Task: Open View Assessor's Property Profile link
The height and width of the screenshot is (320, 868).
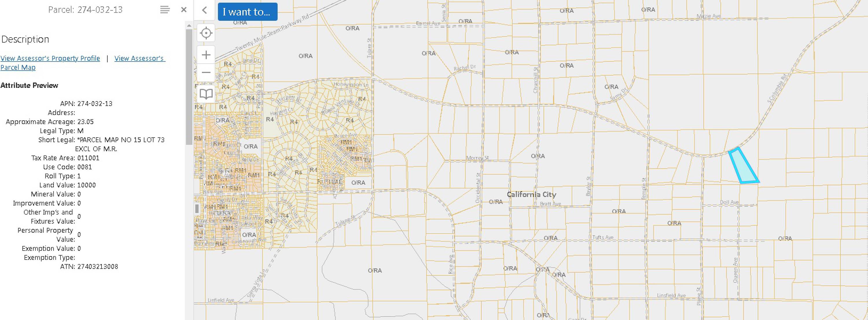Action: click(50, 58)
